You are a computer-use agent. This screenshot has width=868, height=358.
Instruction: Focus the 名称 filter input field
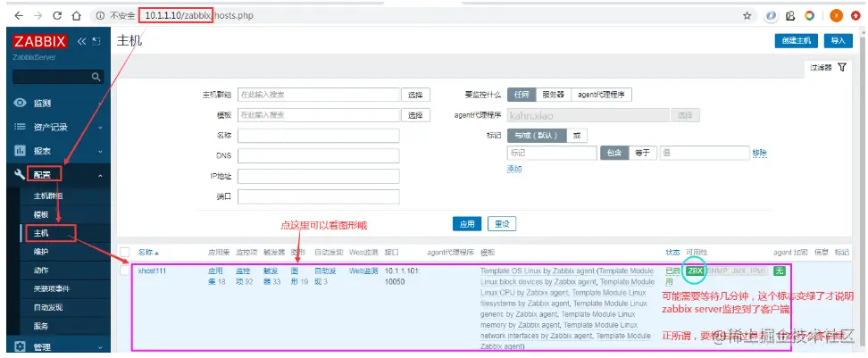pos(319,136)
